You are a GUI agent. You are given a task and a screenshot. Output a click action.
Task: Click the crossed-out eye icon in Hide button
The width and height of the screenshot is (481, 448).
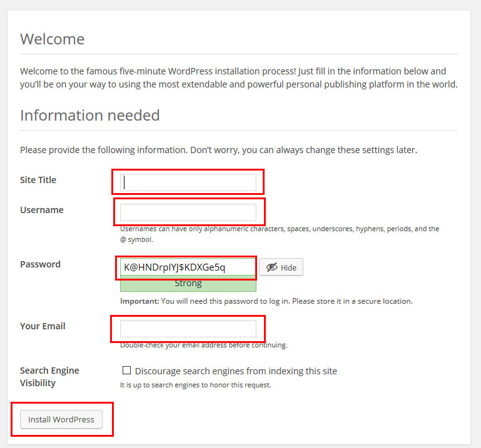271,267
